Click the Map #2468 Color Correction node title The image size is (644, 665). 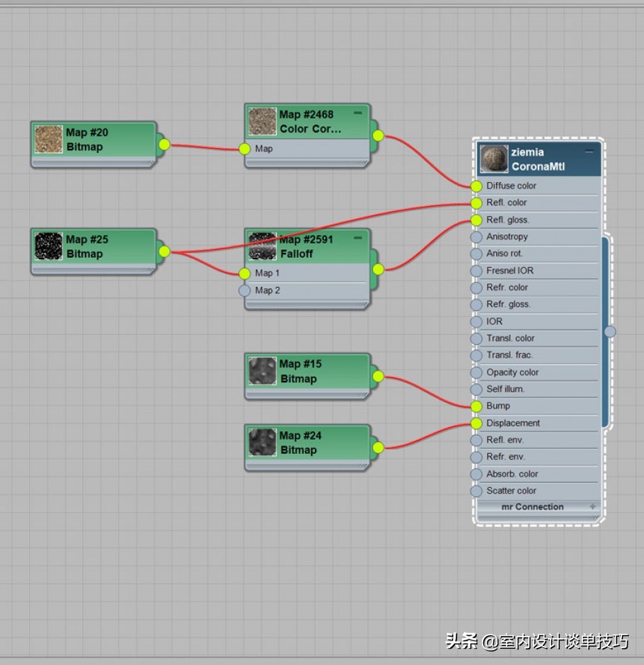[310, 122]
